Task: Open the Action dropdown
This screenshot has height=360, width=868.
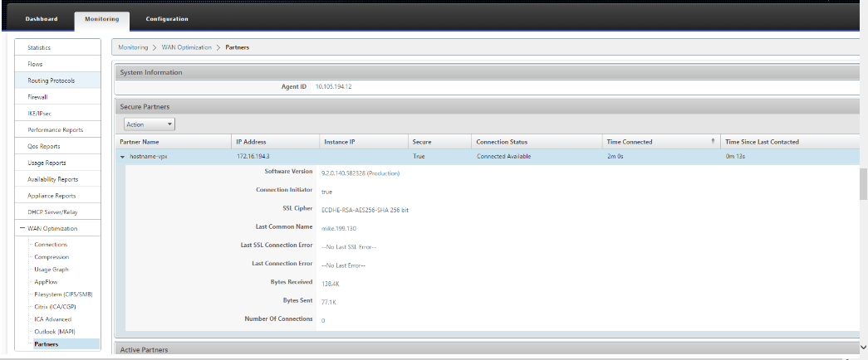Action: [x=150, y=124]
